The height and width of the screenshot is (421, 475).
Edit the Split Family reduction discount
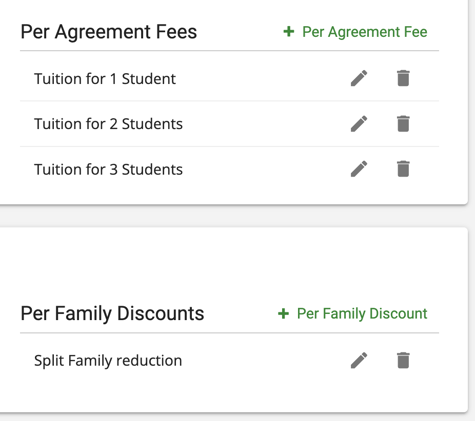[359, 360]
